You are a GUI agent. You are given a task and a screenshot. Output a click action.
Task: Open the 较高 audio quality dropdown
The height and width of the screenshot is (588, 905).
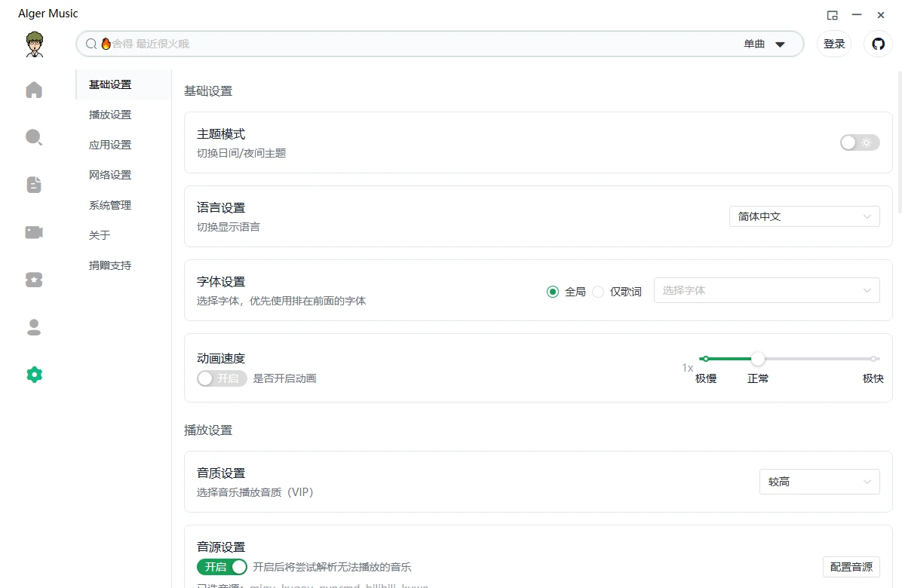819,482
